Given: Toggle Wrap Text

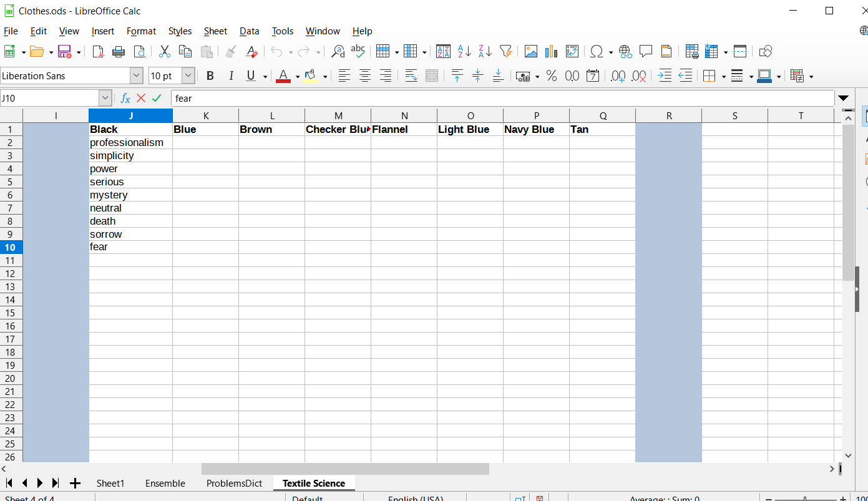Looking at the screenshot, I should tap(411, 76).
